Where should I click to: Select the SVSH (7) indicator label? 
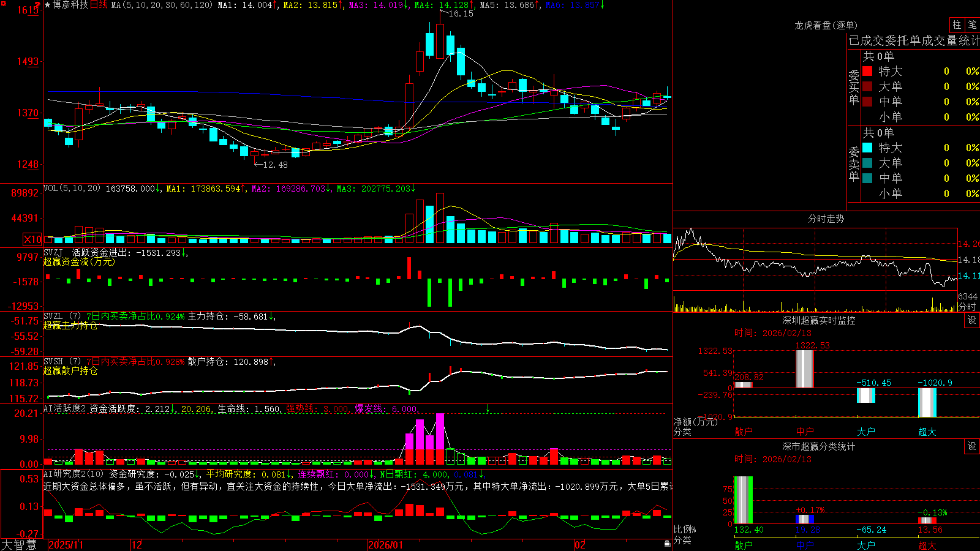click(62, 362)
